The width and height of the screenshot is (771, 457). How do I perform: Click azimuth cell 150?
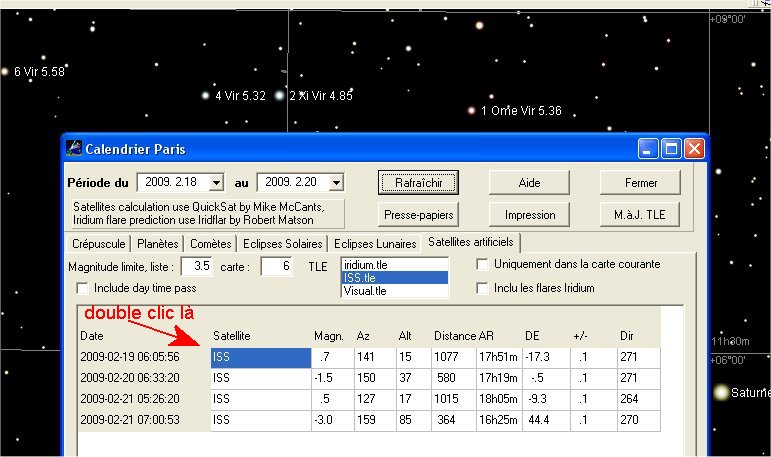point(375,378)
